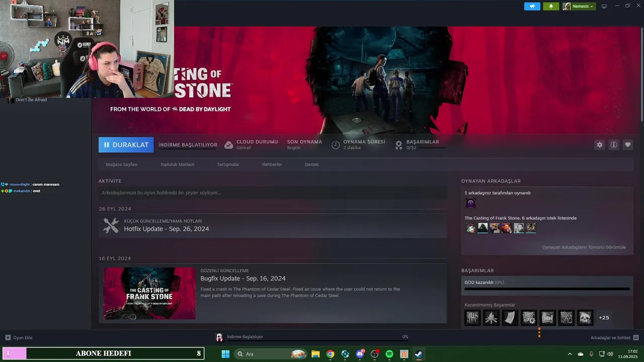Click the SON OYNAMA Bugün label
The image size is (644, 362).
point(304,145)
